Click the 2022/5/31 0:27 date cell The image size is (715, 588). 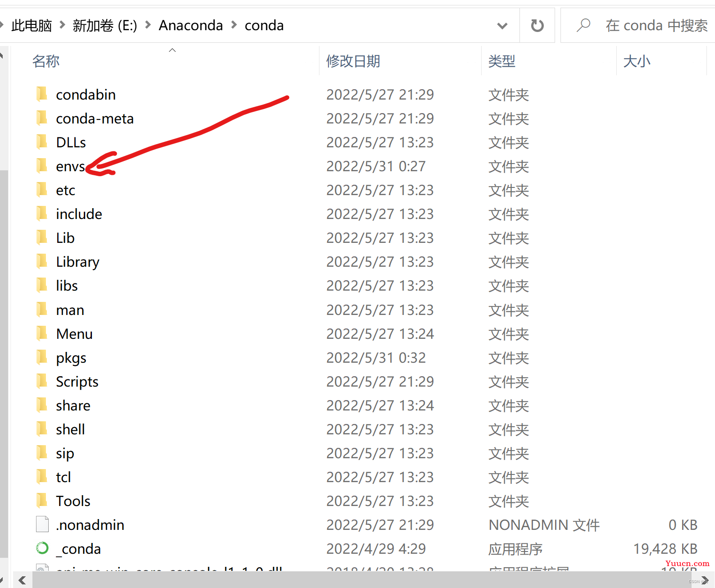point(376,166)
